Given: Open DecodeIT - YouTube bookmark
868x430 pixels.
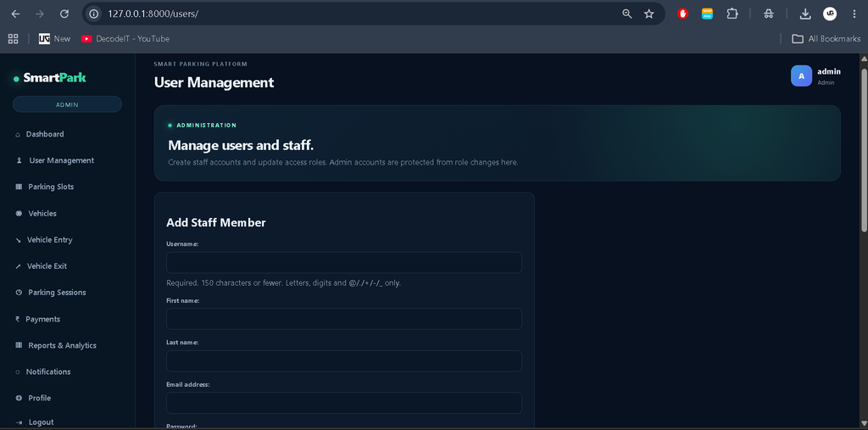Looking at the screenshot, I should click(x=125, y=39).
